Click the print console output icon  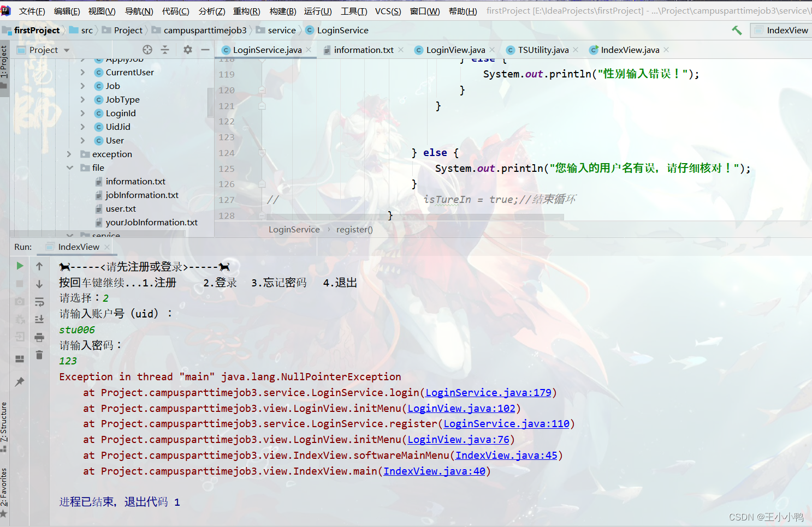(x=39, y=338)
